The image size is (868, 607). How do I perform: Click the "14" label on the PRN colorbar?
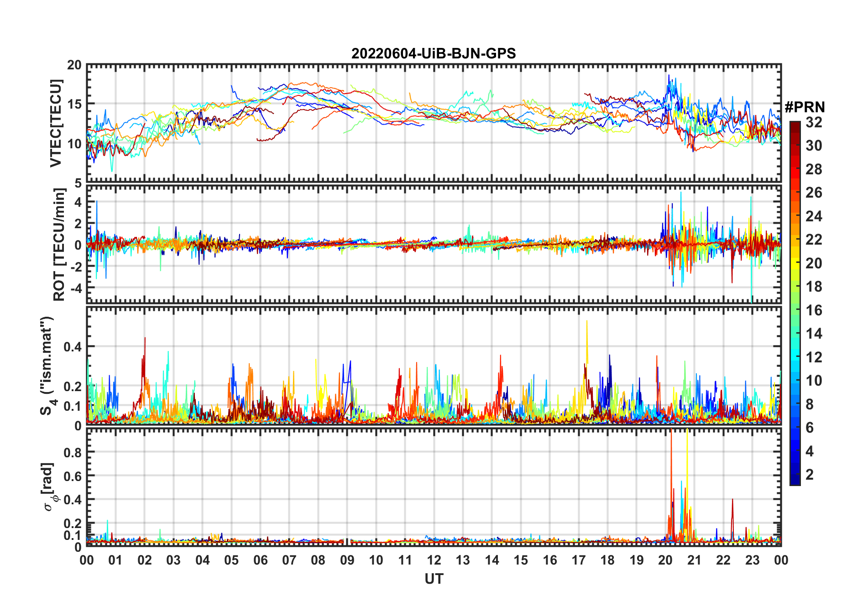pyautogui.click(x=814, y=334)
